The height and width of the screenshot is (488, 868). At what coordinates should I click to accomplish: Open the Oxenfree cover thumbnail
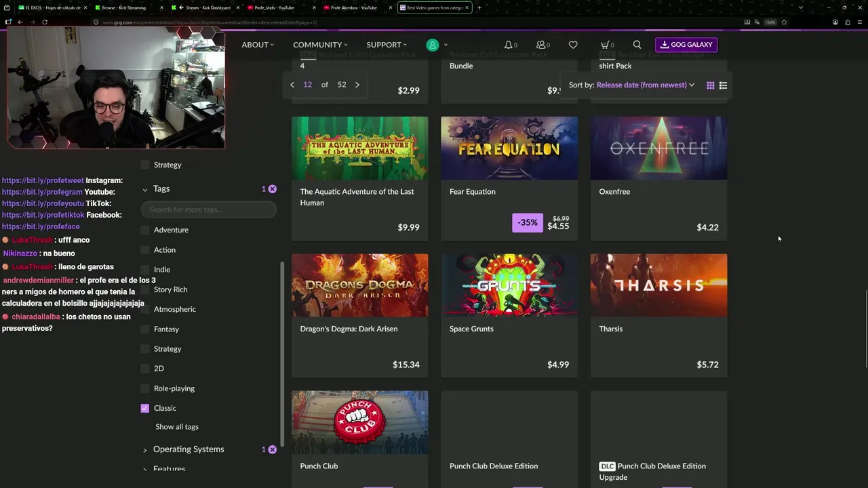659,148
